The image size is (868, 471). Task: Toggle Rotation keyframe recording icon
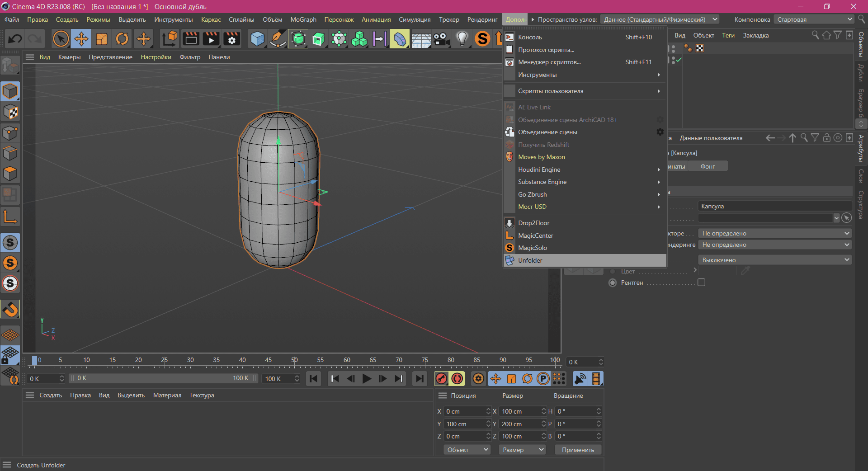click(527, 379)
